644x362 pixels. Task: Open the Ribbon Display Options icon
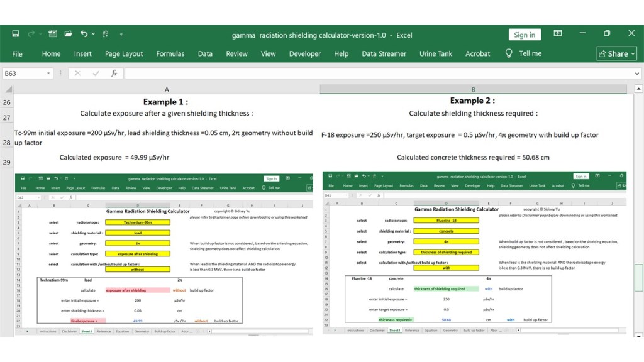558,34
